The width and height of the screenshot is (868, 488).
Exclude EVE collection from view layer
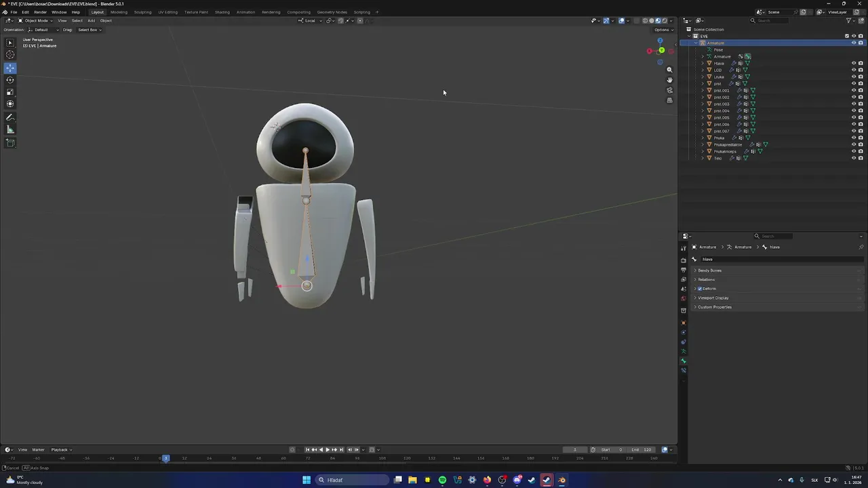point(847,36)
